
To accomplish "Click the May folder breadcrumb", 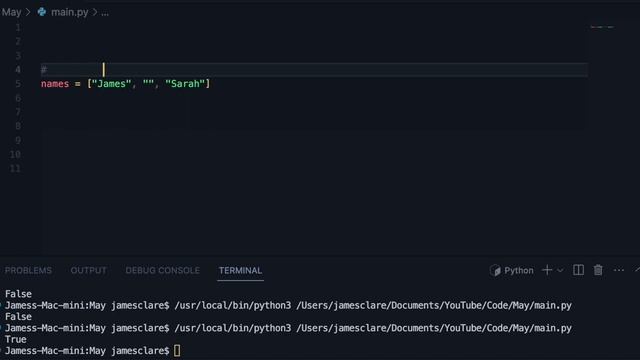I will coord(11,12).
